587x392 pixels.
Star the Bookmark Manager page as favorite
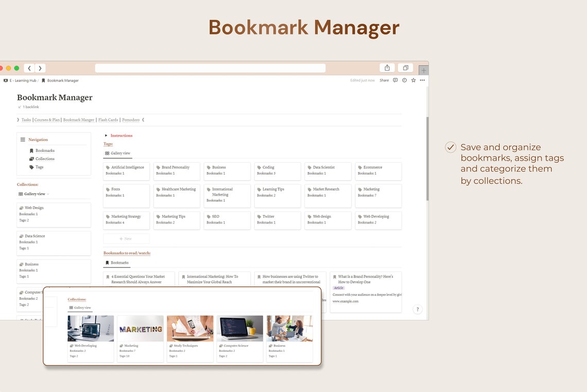click(x=413, y=80)
